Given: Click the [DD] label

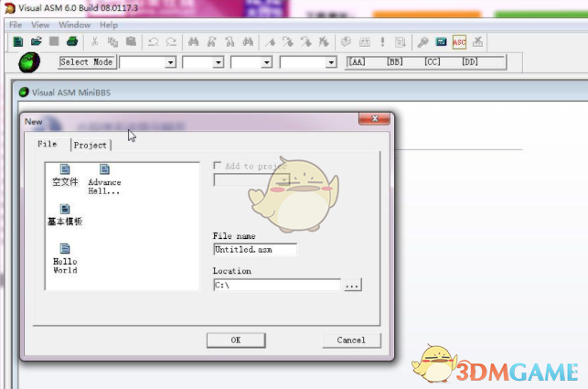Looking at the screenshot, I should tap(470, 61).
